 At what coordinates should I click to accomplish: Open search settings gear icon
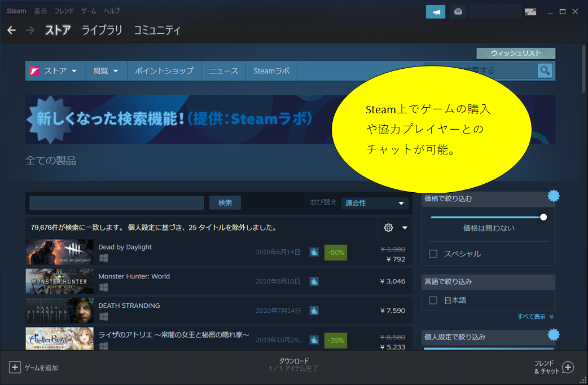[x=388, y=227]
